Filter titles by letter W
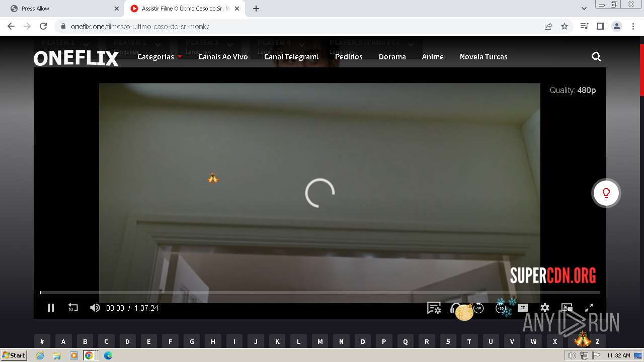The width and height of the screenshot is (644, 362). tap(534, 341)
